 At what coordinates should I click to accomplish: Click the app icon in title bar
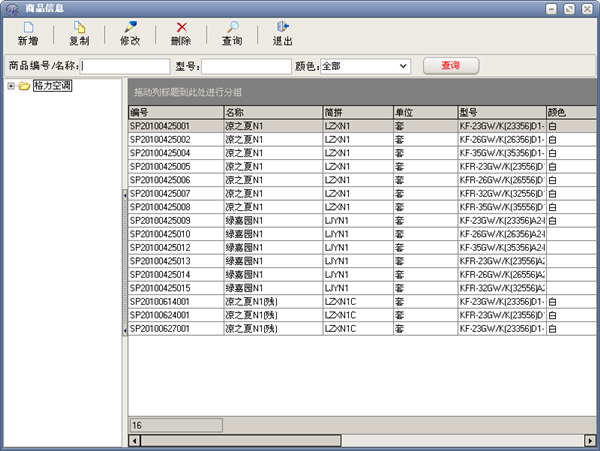pyautogui.click(x=9, y=8)
